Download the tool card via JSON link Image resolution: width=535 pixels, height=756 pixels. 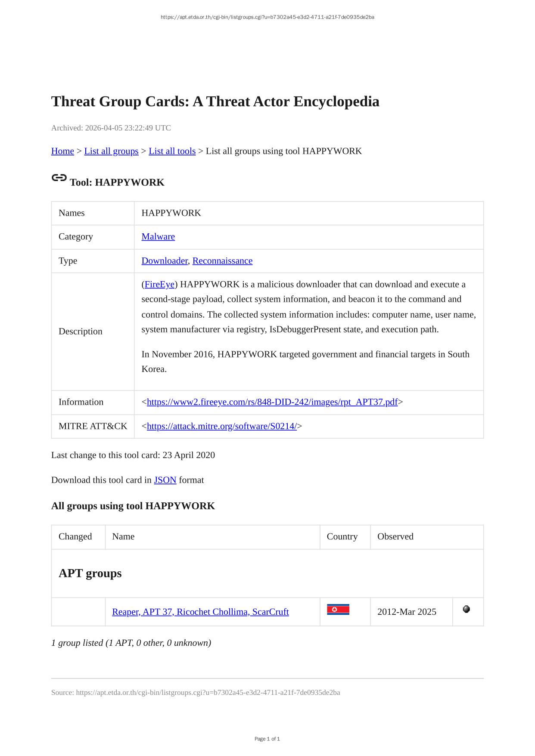point(165,480)
